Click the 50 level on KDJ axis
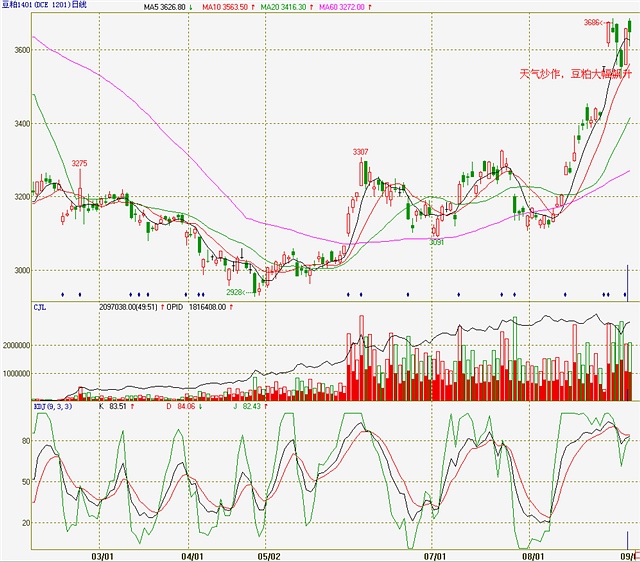 26,482
